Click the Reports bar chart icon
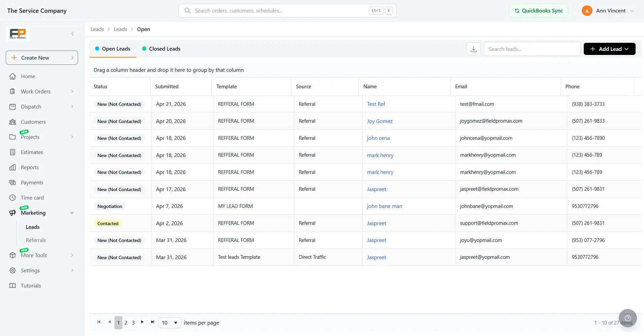Viewport: 644px width, 336px height. (x=12, y=167)
